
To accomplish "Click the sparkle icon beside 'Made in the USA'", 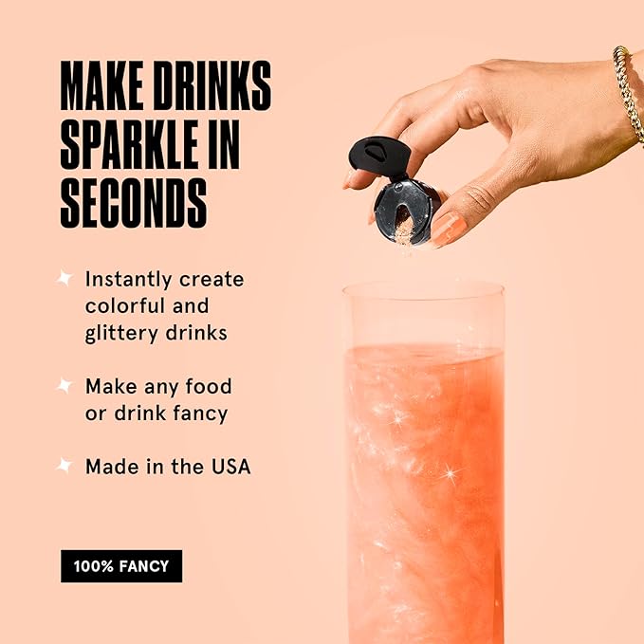I will pos(64,466).
